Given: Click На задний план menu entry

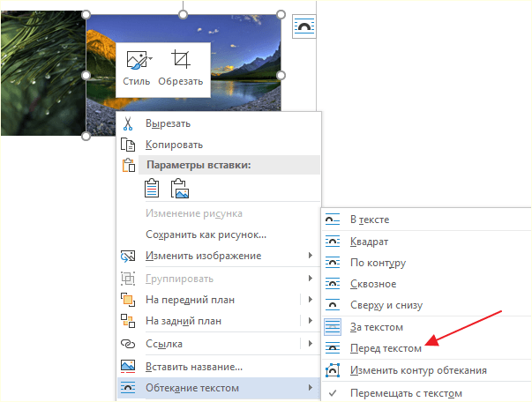Looking at the screenshot, I should (x=219, y=321).
